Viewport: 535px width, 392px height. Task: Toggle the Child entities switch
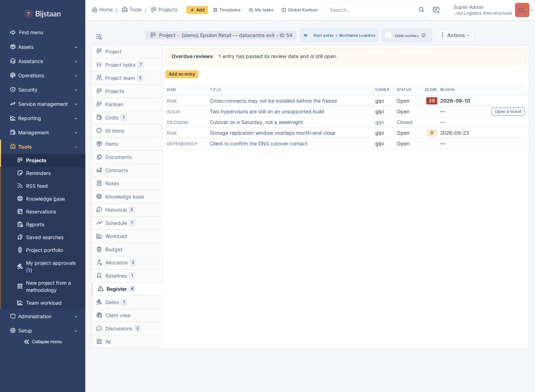point(388,35)
